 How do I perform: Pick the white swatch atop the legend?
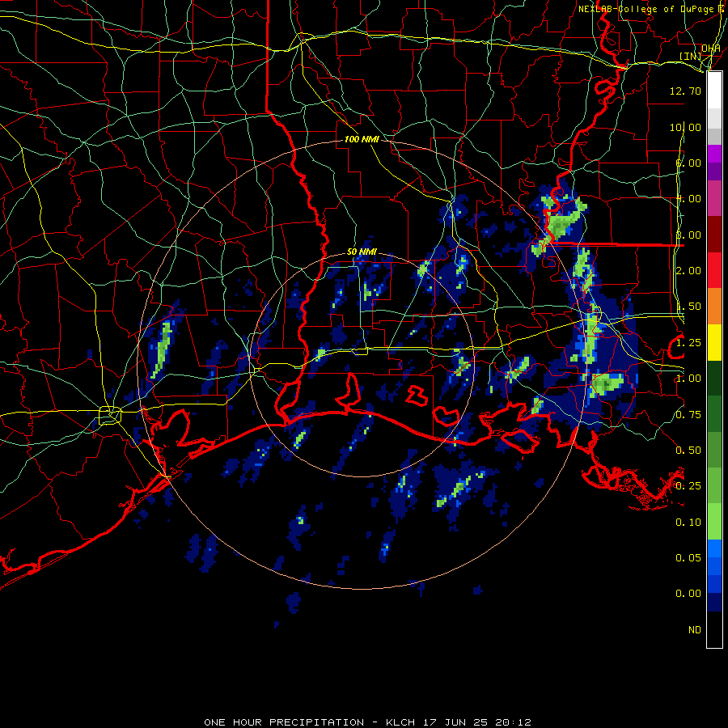(714, 91)
